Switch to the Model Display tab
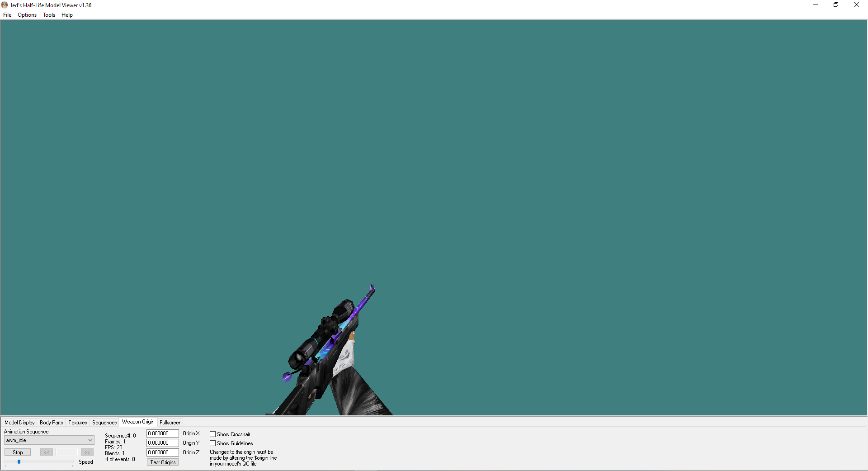The height and width of the screenshot is (471, 868). pos(19,423)
